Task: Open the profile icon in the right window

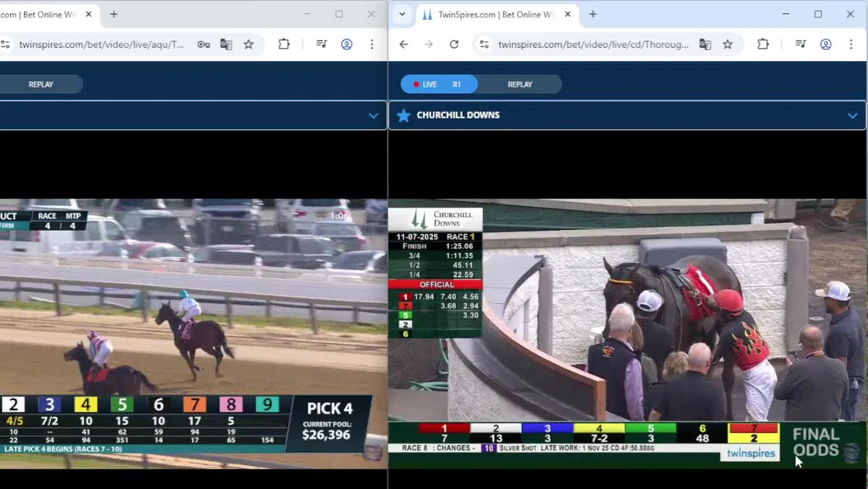Action: [826, 45]
